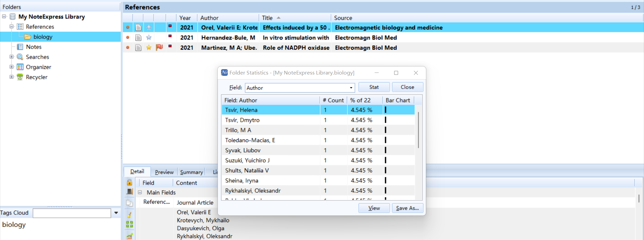Toggle orange read-status dot on Hernandez-Bule row

[128, 38]
